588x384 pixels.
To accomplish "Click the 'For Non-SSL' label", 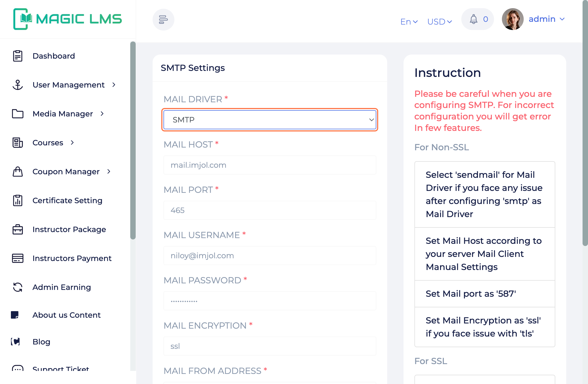I will point(442,147).
